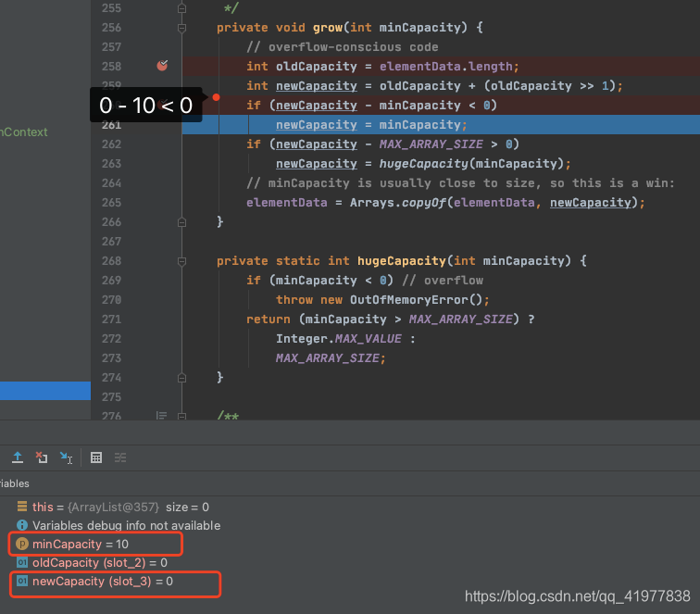The width and height of the screenshot is (700, 614).
Task: Expand the javadoc fold at line 276
Action: (x=181, y=416)
